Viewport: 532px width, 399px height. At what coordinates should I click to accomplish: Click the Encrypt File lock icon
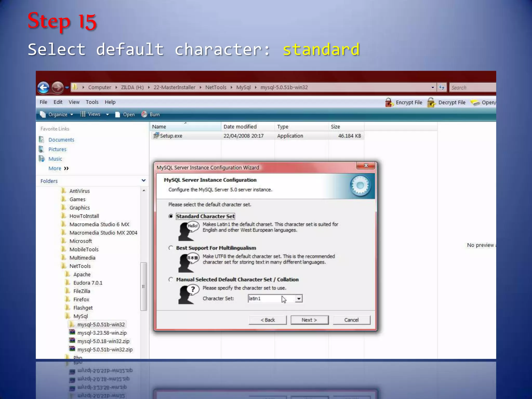click(389, 102)
